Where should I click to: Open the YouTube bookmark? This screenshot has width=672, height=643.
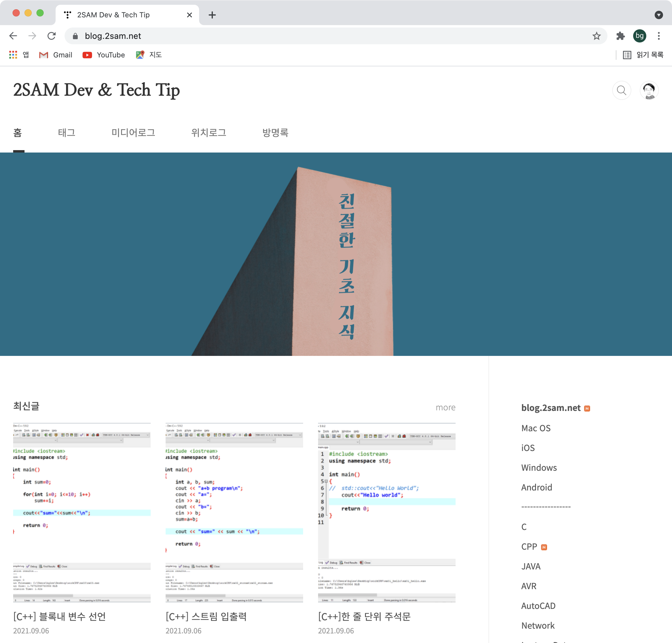tap(104, 55)
